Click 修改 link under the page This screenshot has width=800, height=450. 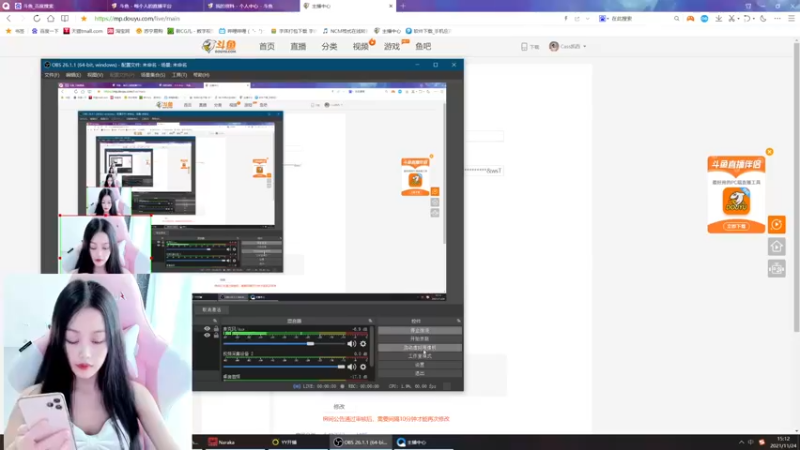[339, 407]
